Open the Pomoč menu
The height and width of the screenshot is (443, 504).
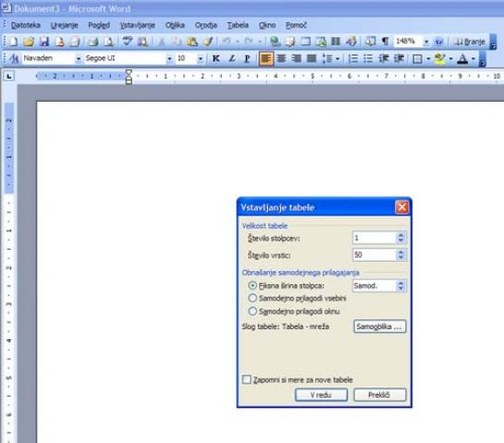296,25
